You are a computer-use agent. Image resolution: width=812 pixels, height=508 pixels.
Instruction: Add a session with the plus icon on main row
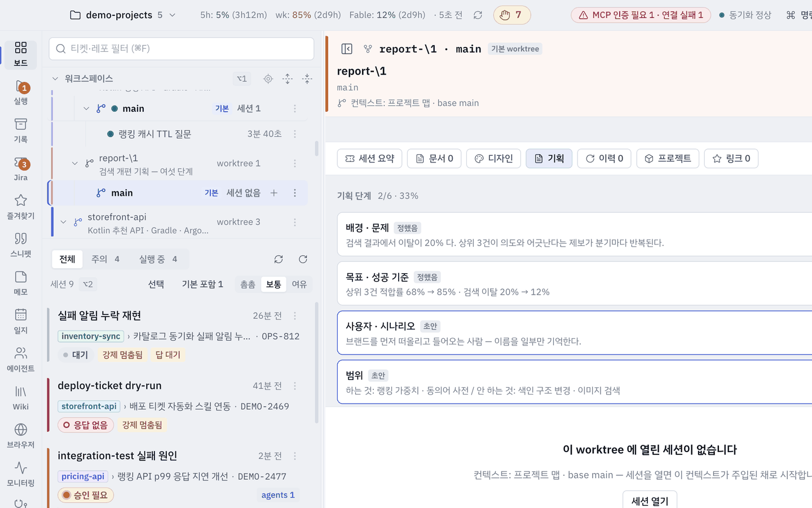(274, 193)
